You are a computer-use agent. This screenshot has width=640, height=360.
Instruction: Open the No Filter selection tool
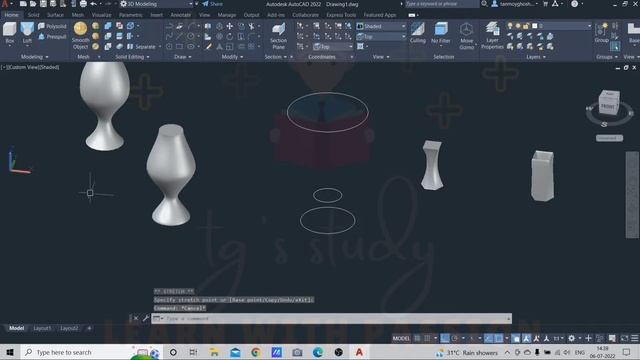[x=441, y=33]
